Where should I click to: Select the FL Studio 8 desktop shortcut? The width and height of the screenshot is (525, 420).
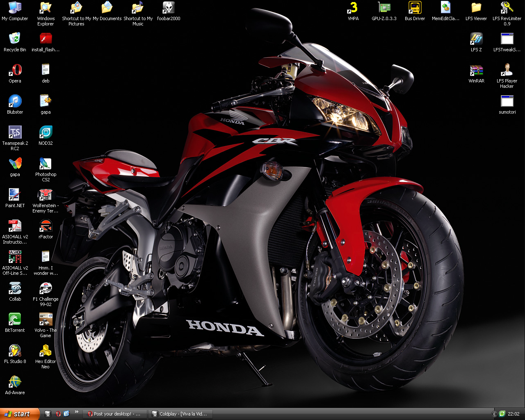15,354
